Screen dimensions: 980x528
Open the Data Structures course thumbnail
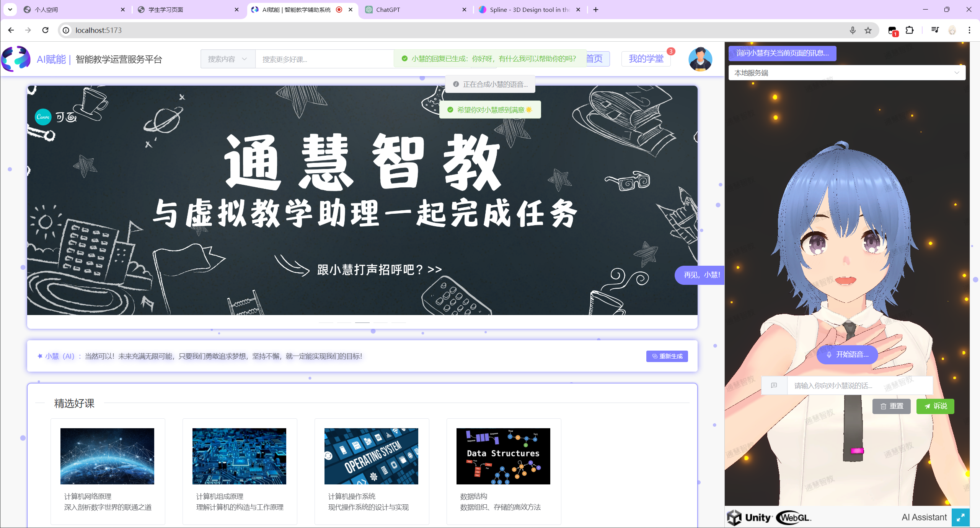tap(503, 456)
